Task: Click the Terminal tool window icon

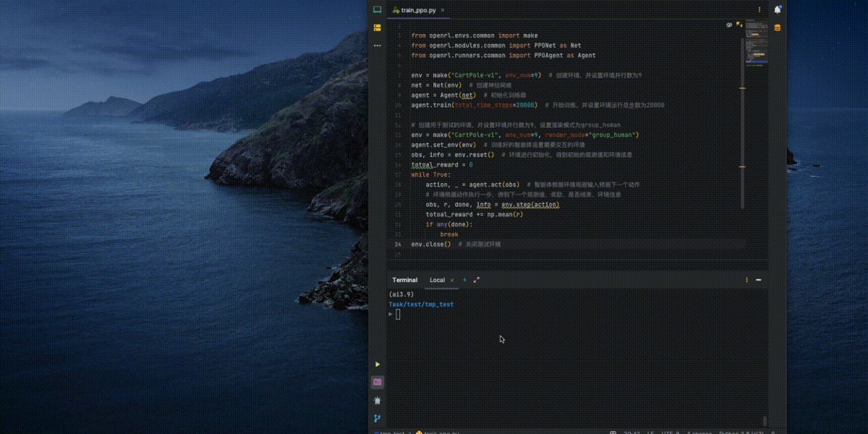Action: tap(378, 382)
